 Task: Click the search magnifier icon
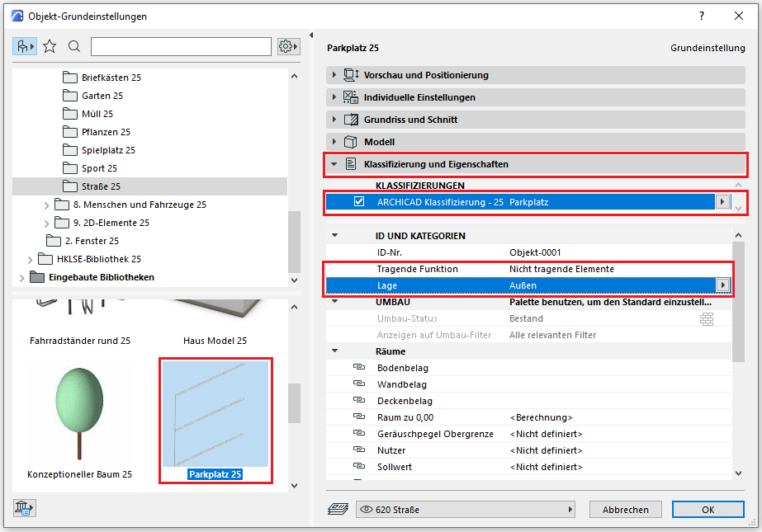point(74,46)
